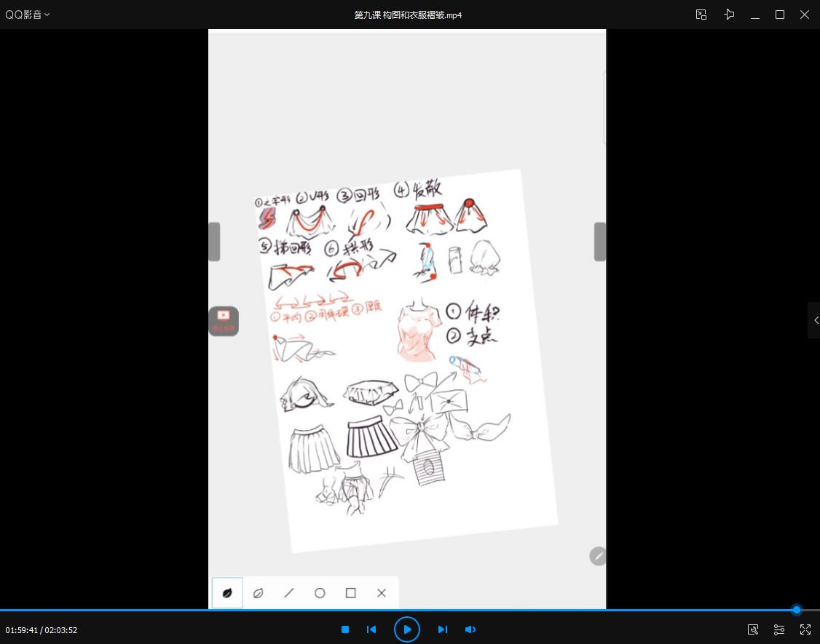820x644 pixels.
Task: Select the outline leaf brush tool
Action: [x=258, y=593]
